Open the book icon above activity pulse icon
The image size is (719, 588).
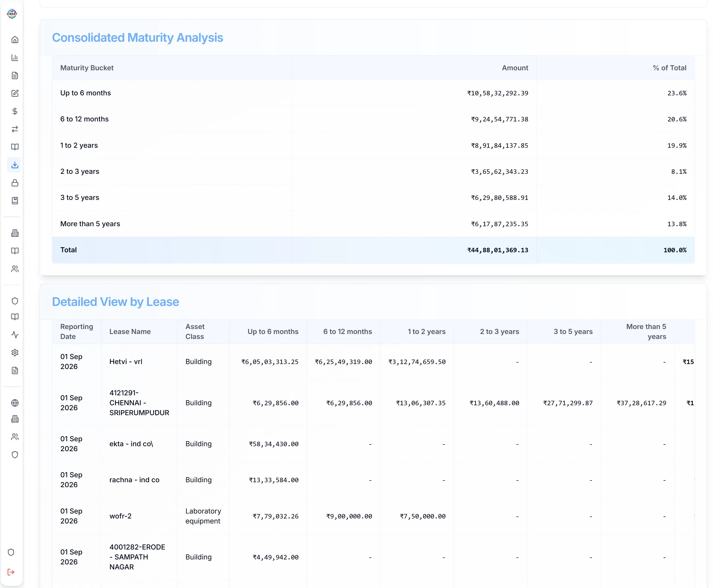[15, 317]
